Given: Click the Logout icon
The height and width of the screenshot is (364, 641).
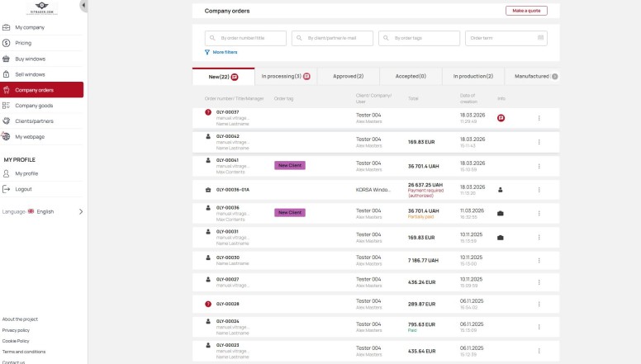Looking at the screenshot, I should pos(7,189).
